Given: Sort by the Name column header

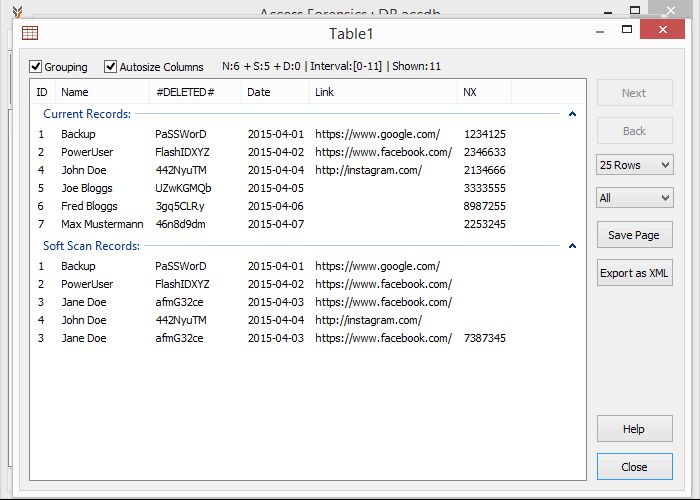Looking at the screenshot, I should (103, 92).
